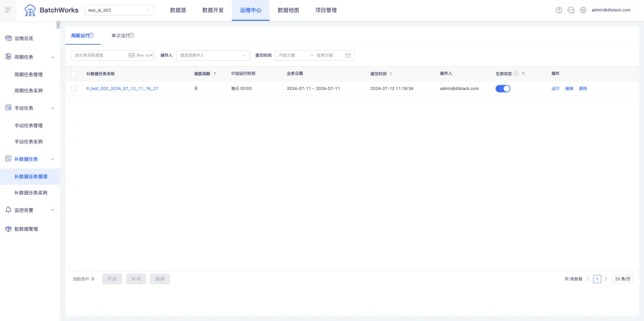Click the filter icon beside 生效状态 column
Image resolution: width=644 pixels, height=321 pixels.
tap(523, 74)
